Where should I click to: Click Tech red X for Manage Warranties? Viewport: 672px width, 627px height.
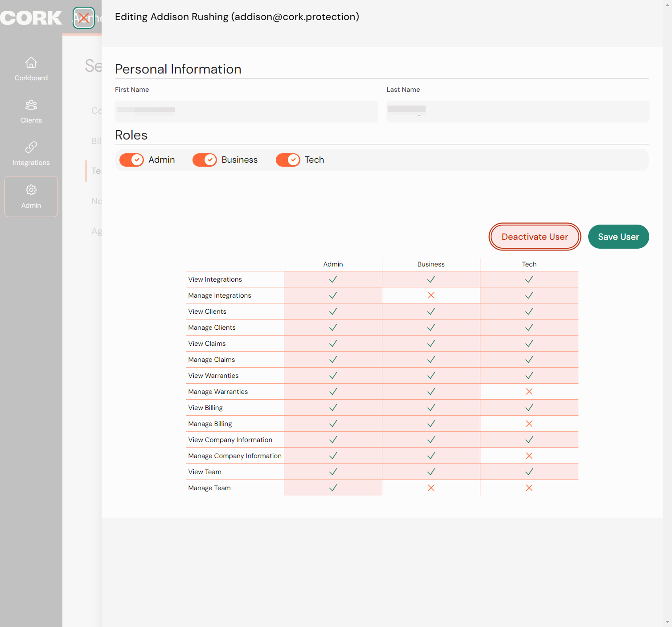(x=529, y=392)
